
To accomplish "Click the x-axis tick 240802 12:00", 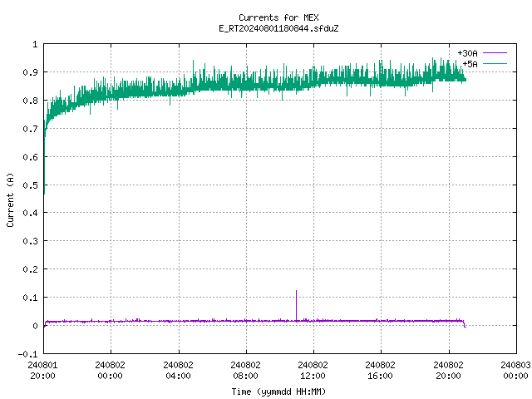I will [313, 370].
